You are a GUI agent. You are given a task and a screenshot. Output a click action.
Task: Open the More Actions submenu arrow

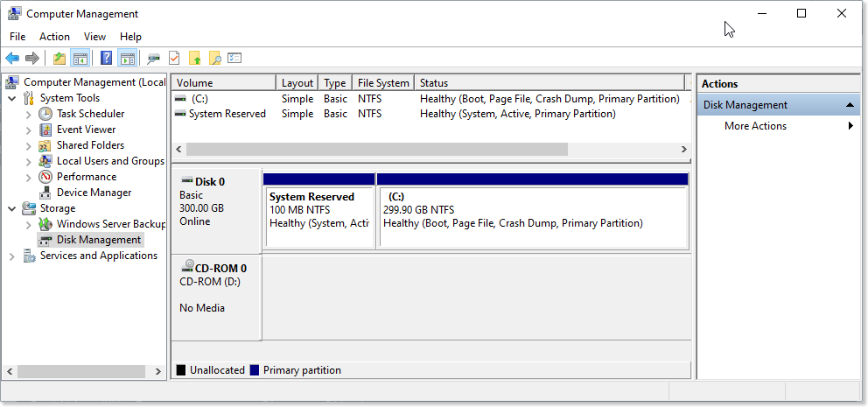(850, 126)
